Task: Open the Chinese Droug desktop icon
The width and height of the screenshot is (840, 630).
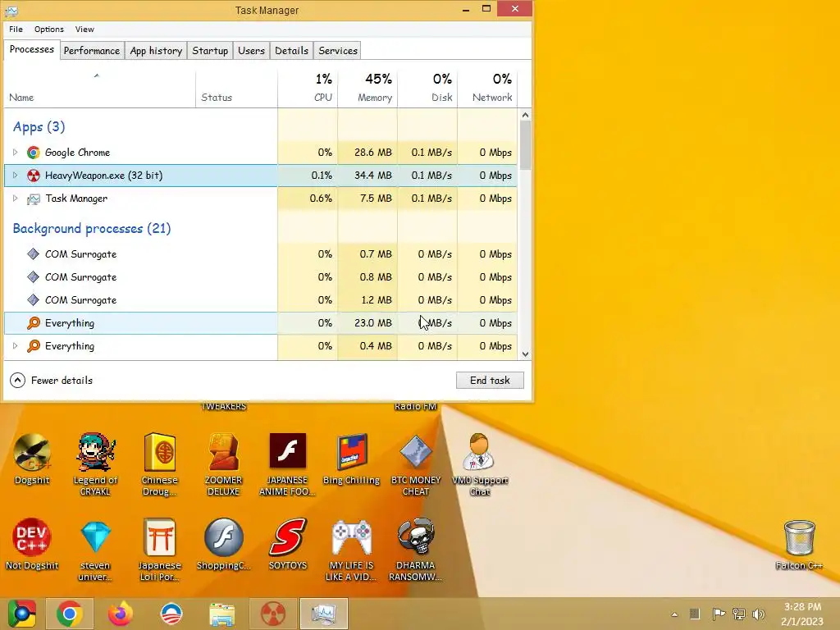Action: [160, 465]
